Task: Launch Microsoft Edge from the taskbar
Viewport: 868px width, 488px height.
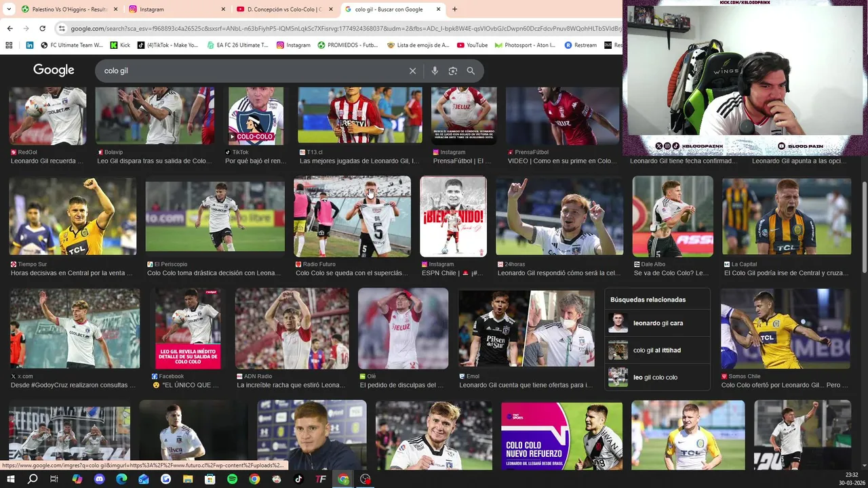Action: (x=121, y=479)
